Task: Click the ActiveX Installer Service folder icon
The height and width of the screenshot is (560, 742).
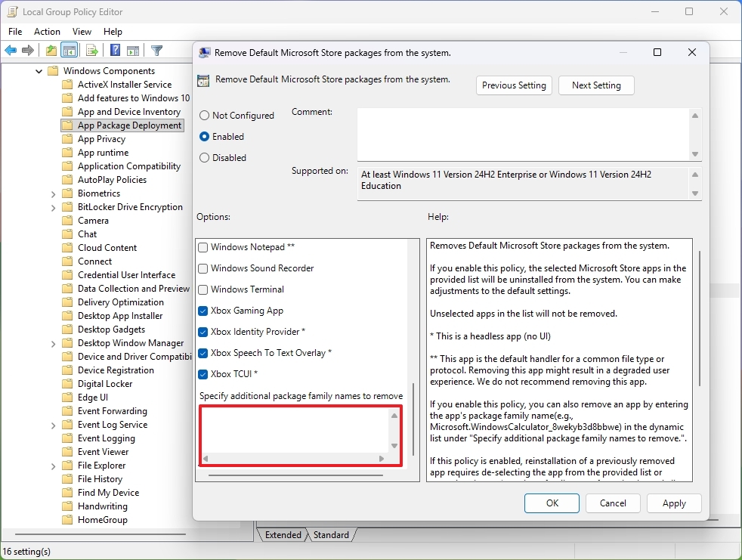Action: click(68, 85)
